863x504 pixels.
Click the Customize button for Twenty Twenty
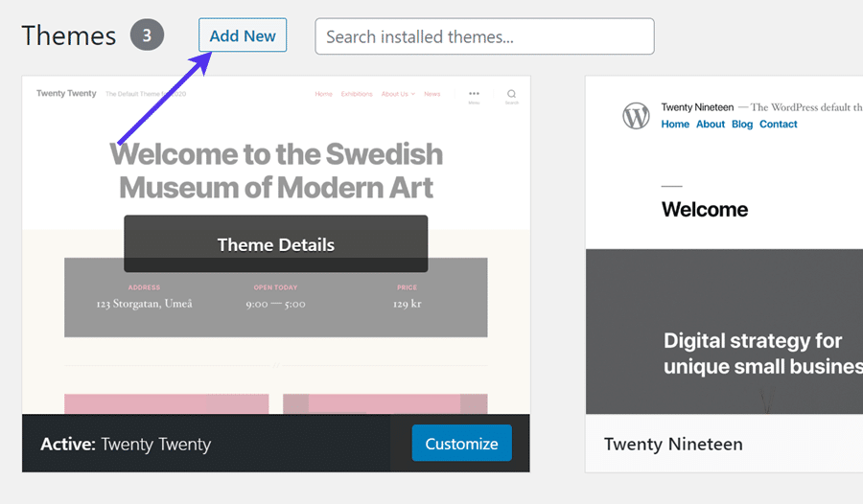tap(461, 444)
